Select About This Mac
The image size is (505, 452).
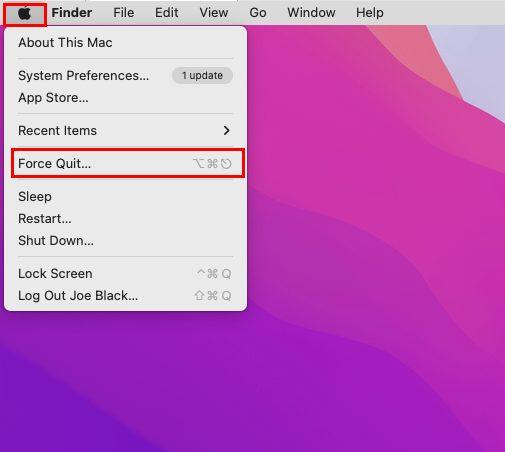tap(125, 43)
